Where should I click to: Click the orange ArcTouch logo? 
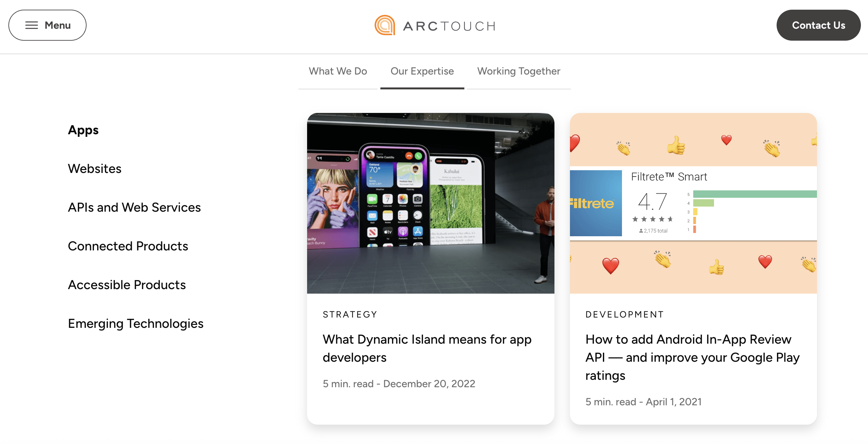[x=385, y=25]
